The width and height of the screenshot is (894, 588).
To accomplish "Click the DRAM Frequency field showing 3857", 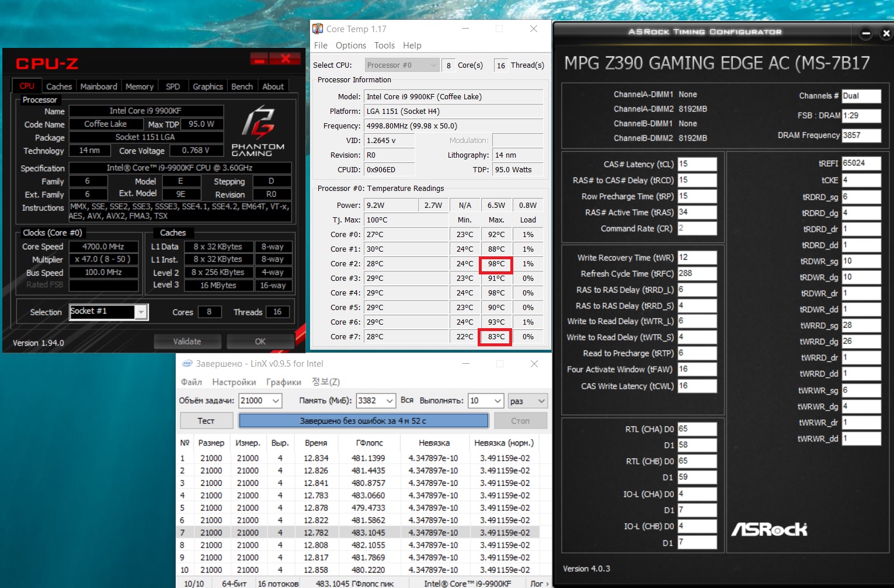I will [x=861, y=135].
